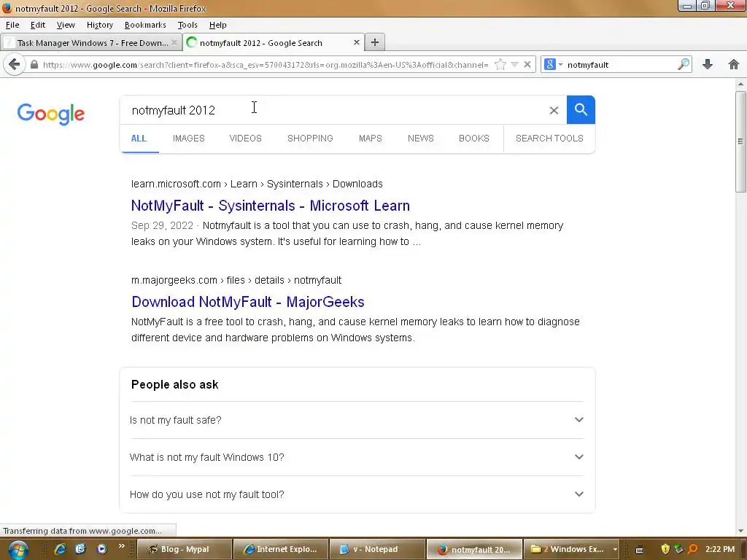Close the Task Manager Windows 7 tab
Screen dimensions: 747x560
[x=174, y=42]
